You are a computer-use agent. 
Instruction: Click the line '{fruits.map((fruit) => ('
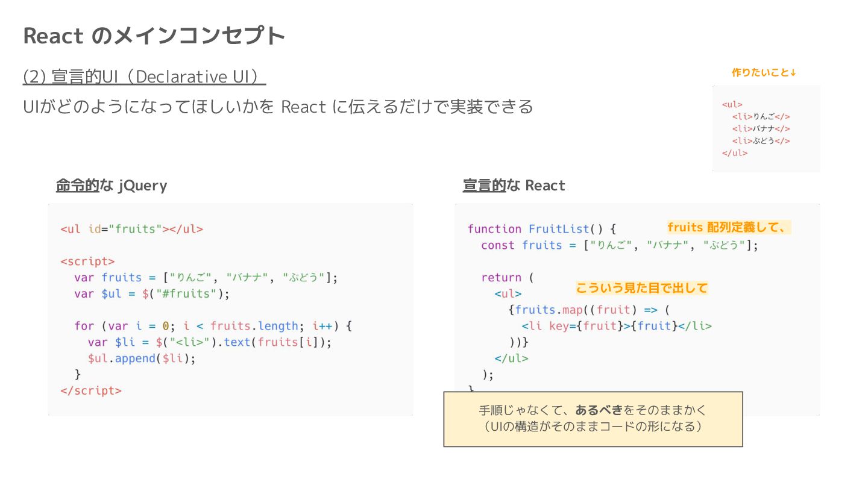click(x=589, y=310)
